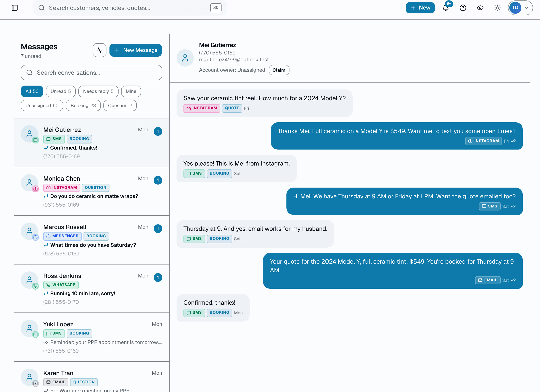This screenshot has height=392, width=540.
Task: Switch theme with the sun icon
Action: coord(498,8)
